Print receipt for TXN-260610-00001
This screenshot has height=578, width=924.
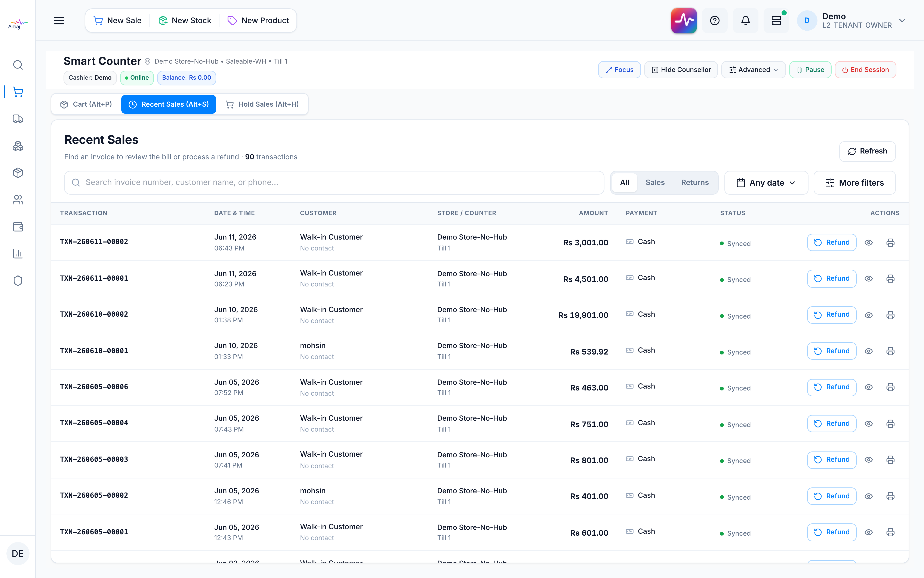click(x=890, y=351)
